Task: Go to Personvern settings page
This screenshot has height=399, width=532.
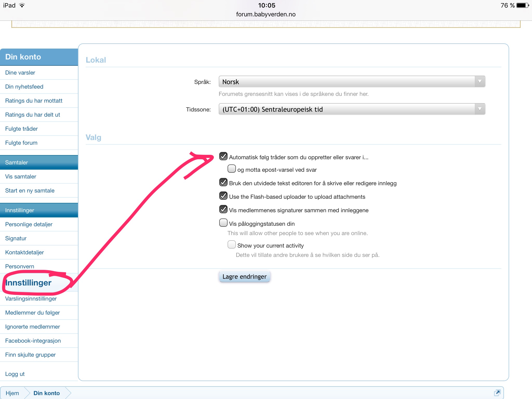Action: pos(20,266)
